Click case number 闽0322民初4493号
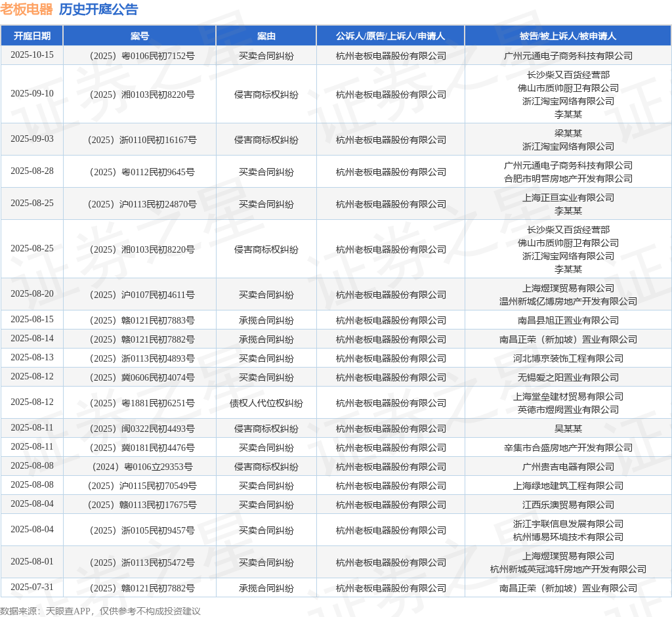This screenshot has width=672, height=617. point(142,429)
